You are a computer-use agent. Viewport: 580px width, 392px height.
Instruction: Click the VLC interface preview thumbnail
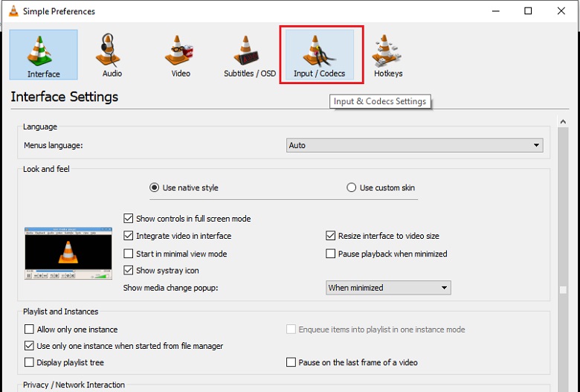pyautogui.click(x=68, y=253)
